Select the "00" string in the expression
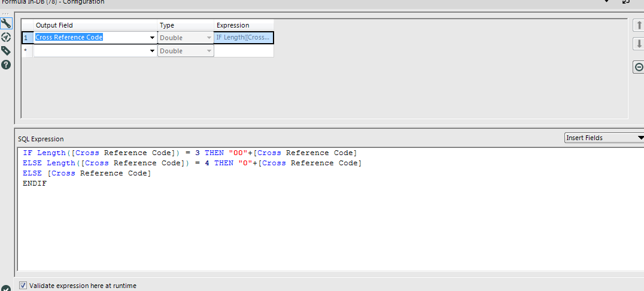This screenshot has width=644, height=291. tap(238, 153)
